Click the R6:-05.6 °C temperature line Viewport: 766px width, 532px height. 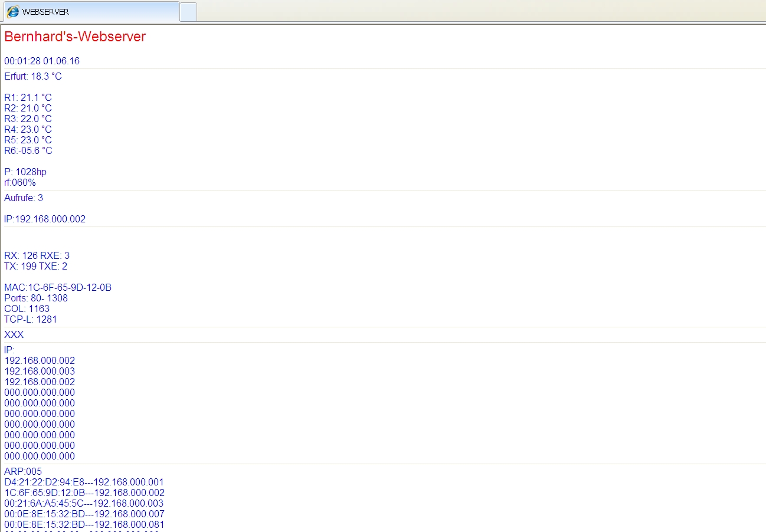coord(28,150)
